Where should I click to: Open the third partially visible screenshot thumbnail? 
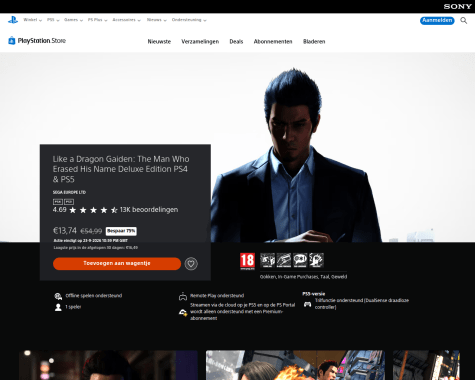click(x=426, y=365)
